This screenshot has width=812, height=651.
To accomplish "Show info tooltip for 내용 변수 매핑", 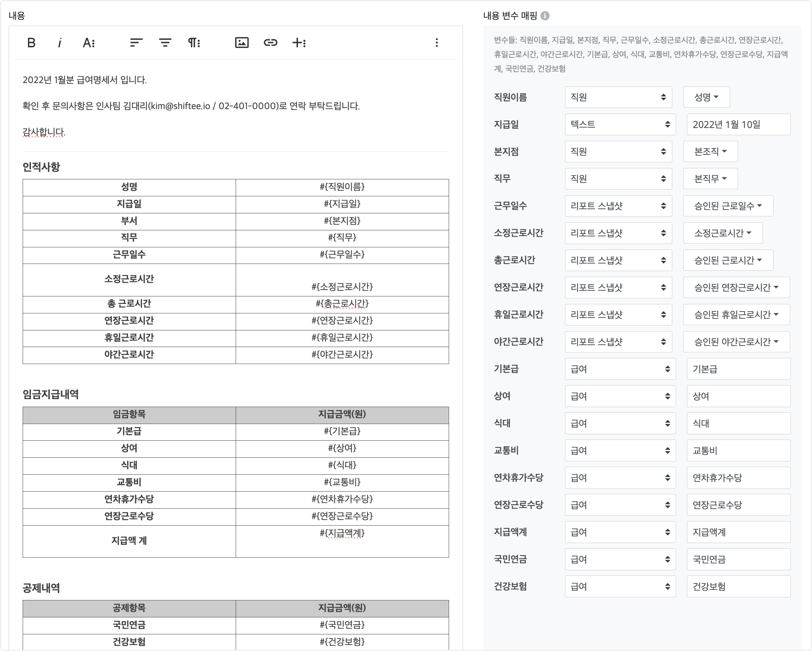I will point(545,15).
